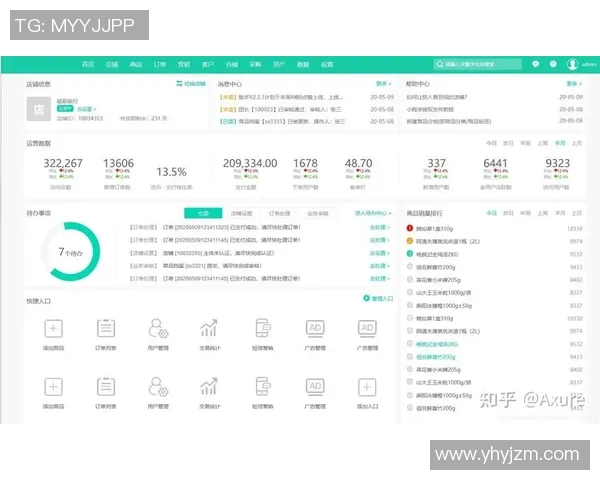Image resolution: width=600 pixels, height=480 pixels.
Task: Open 用户管理 icon in first shortcut row
Action: pyautogui.click(x=158, y=328)
